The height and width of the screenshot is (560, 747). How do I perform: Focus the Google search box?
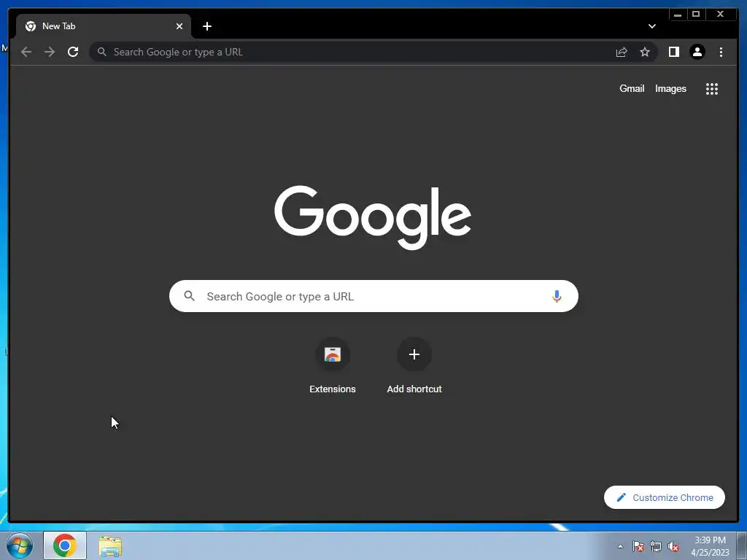coord(373,296)
